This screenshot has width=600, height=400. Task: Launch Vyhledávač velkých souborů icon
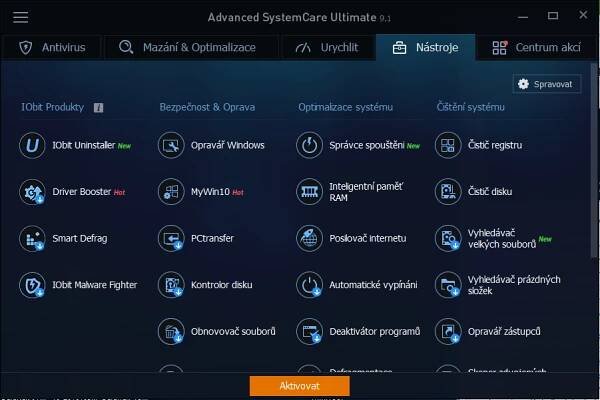click(448, 238)
